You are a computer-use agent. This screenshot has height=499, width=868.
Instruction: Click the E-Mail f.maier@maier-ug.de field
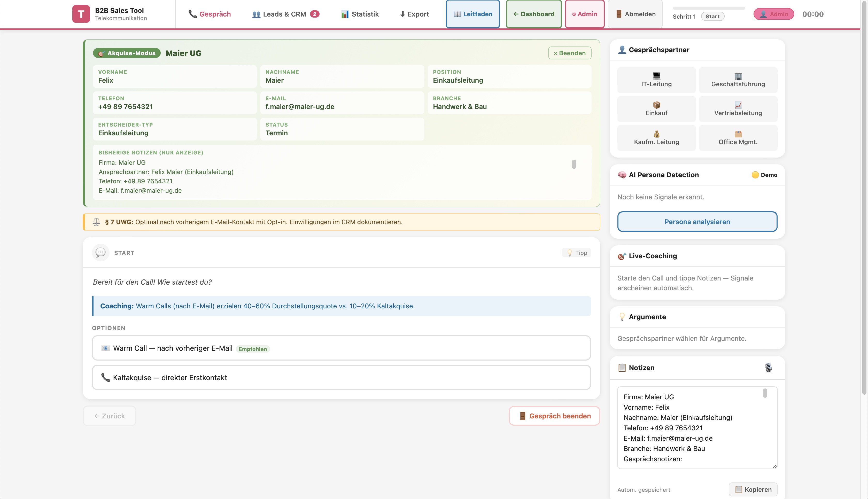point(342,103)
